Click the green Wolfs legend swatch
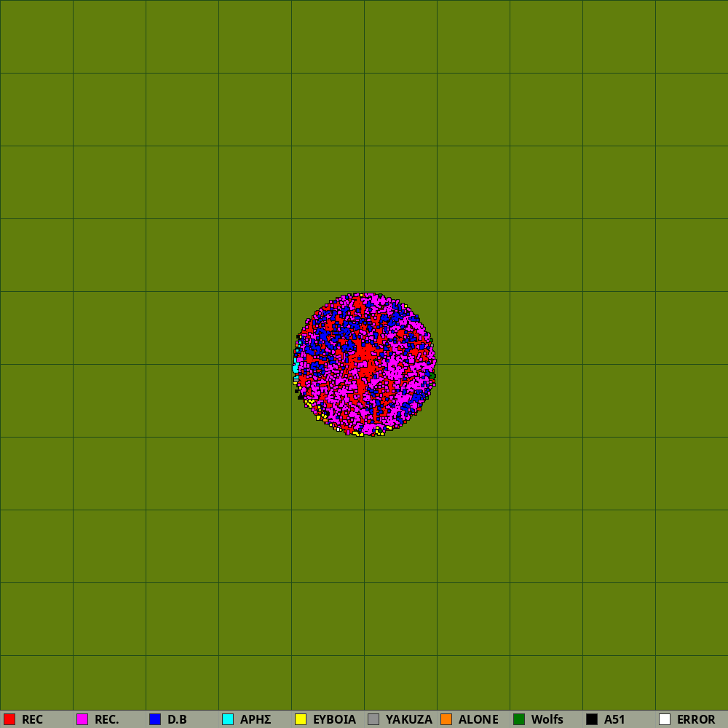 [x=519, y=719]
